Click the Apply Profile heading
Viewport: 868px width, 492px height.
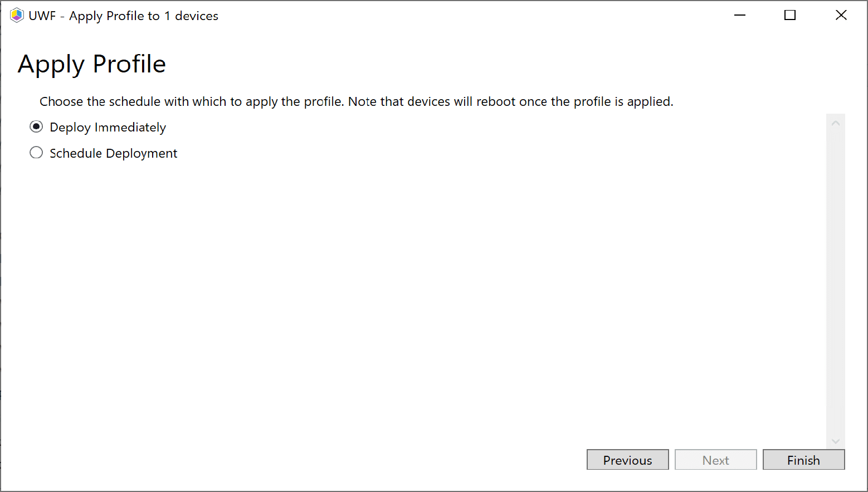coord(91,64)
